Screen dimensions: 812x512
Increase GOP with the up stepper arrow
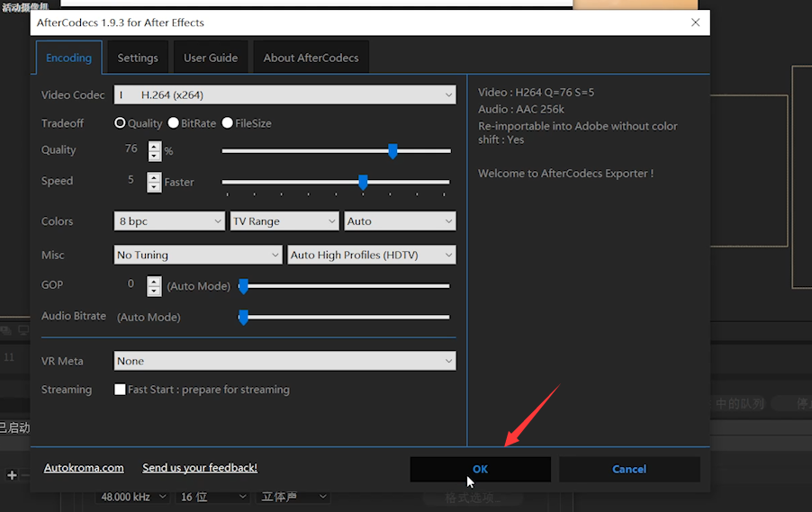154,281
